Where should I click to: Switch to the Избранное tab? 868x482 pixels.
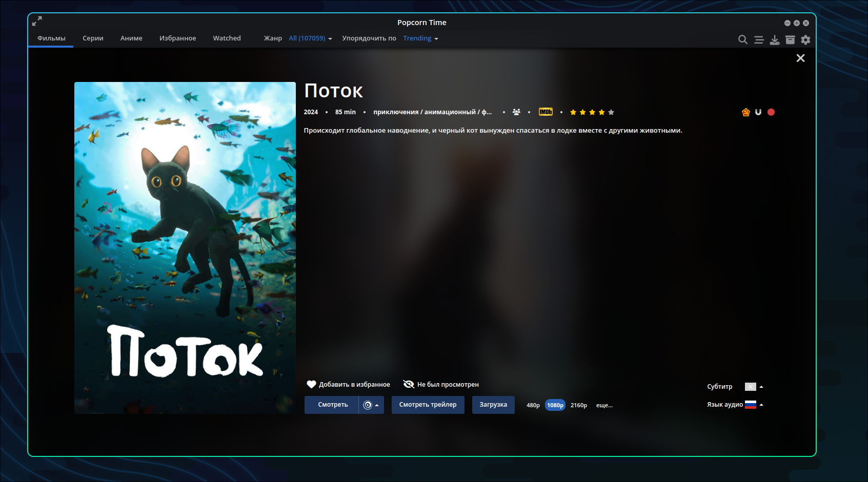[177, 38]
